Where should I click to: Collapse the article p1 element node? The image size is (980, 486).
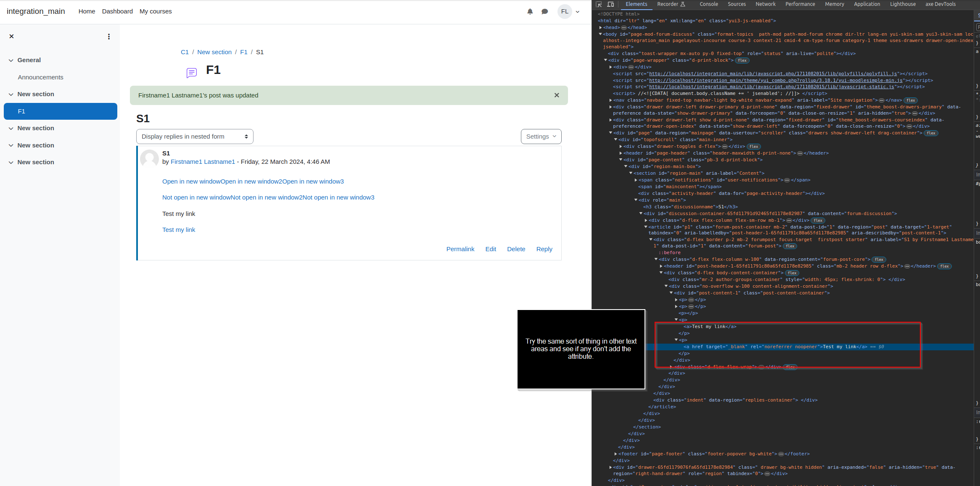[x=646, y=227]
